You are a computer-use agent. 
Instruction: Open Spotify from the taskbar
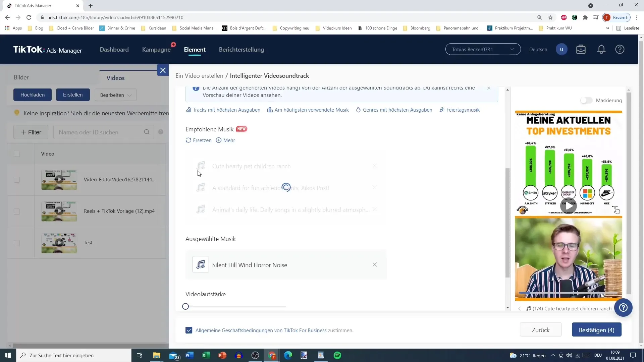pyautogui.click(x=337, y=355)
